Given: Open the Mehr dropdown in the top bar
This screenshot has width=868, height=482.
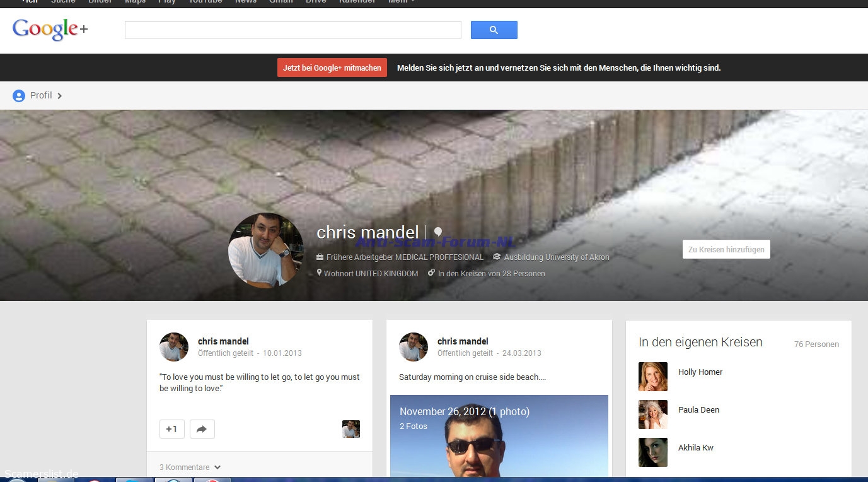Looking at the screenshot, I should 401,2.
